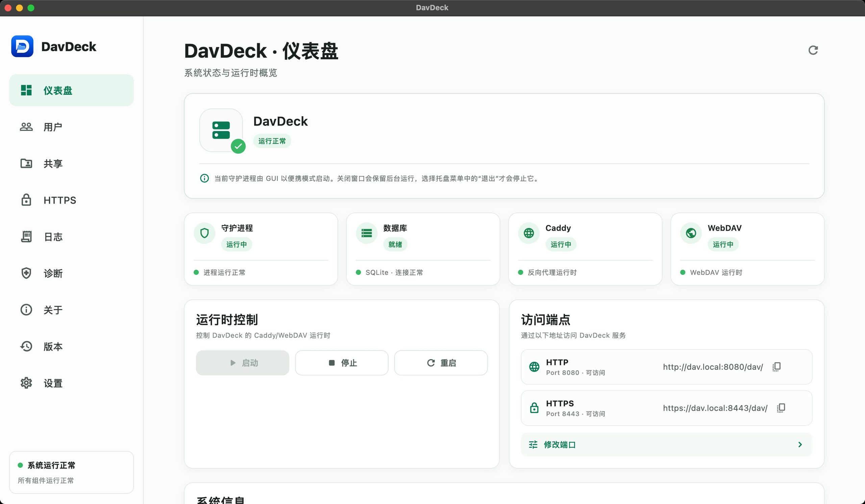The image size is (865, 504).
Task: Click the text 进程运行正常
Action: pyautogui.click(x=224, y=272)
